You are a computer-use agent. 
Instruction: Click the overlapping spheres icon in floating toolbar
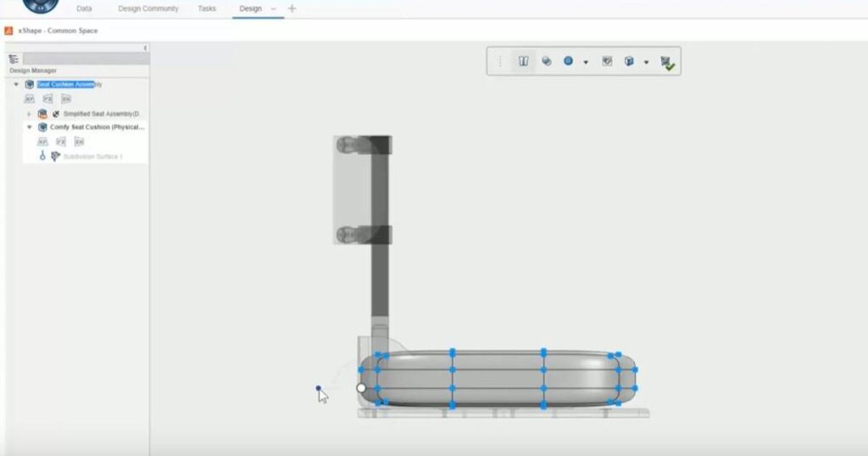547,61
